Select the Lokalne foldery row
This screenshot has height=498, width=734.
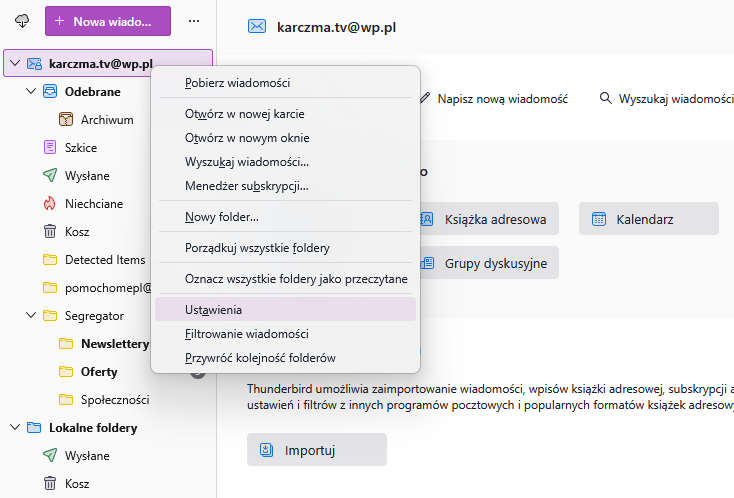point(108,427)
